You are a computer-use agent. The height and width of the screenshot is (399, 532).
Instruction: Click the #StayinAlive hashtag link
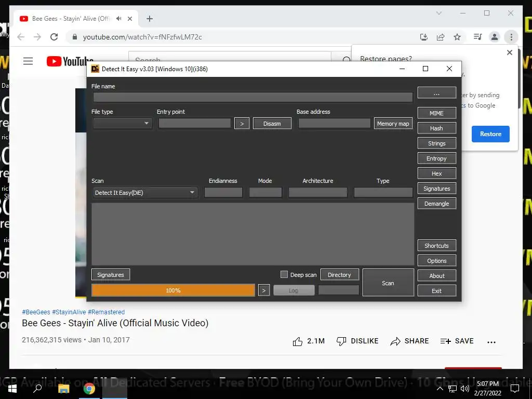69,312
